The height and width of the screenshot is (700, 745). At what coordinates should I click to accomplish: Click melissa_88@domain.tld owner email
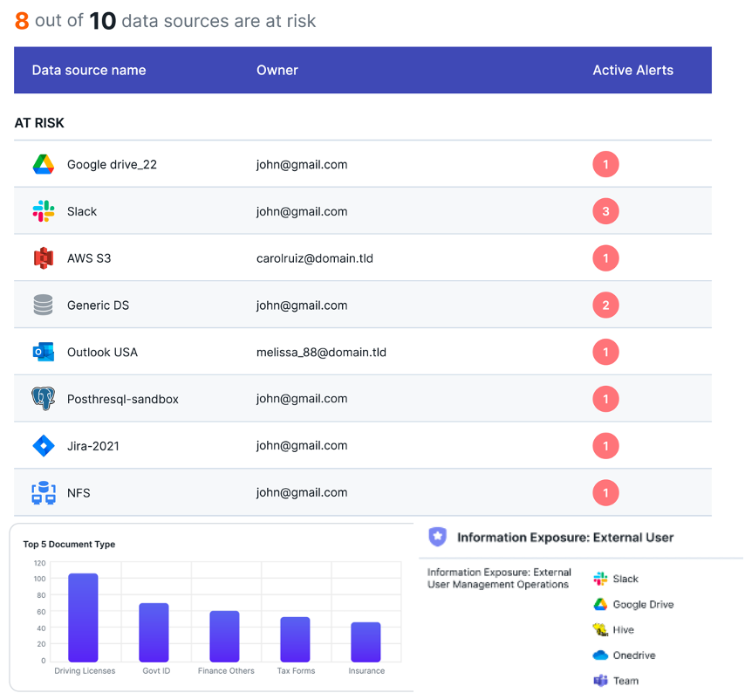tap(321, 353)
